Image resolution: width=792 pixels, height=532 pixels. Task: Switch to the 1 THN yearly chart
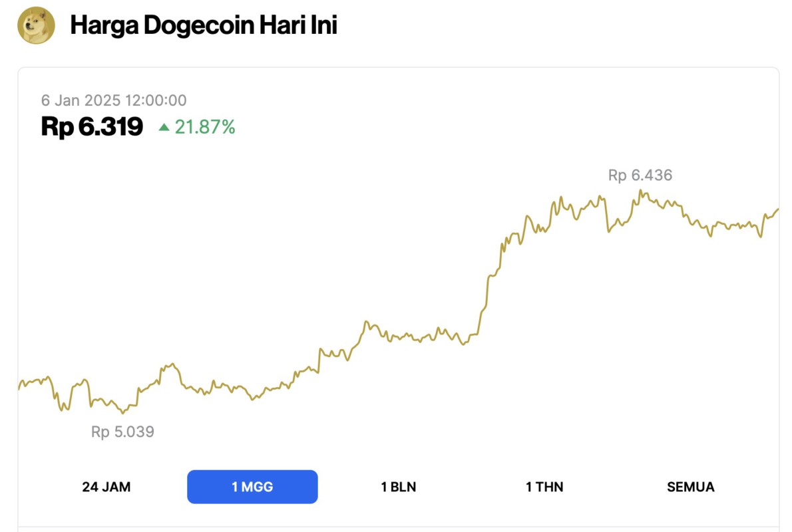click(x=544, y=487)
